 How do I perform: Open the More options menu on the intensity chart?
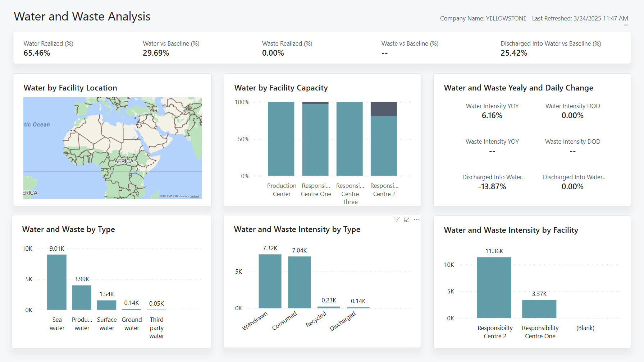417,219
